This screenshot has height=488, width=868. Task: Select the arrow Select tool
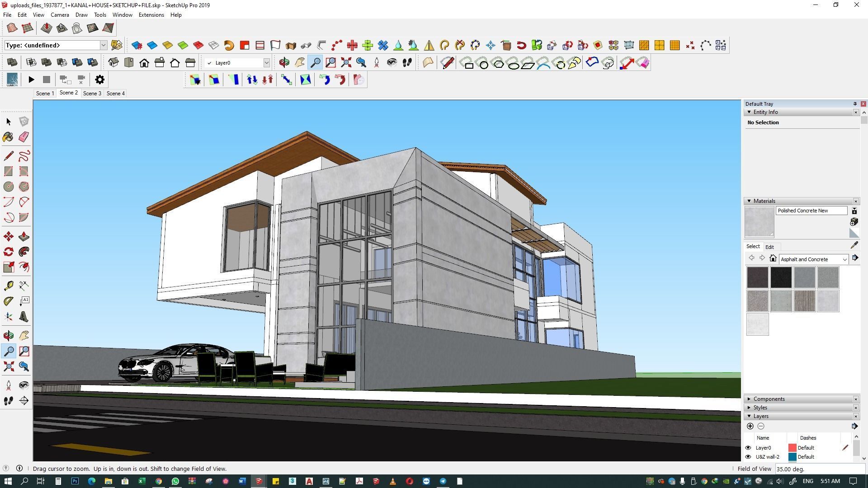click(9, 122)
